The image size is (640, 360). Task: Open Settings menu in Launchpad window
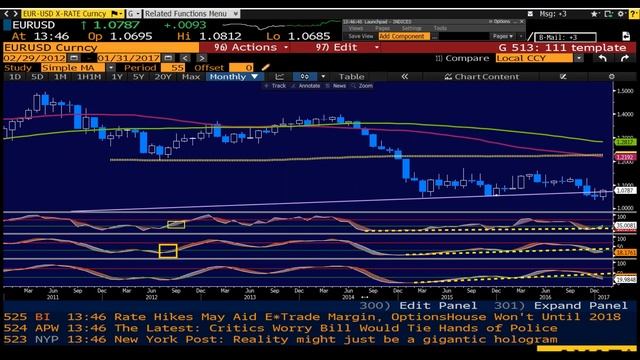click(x=411, y=28)
